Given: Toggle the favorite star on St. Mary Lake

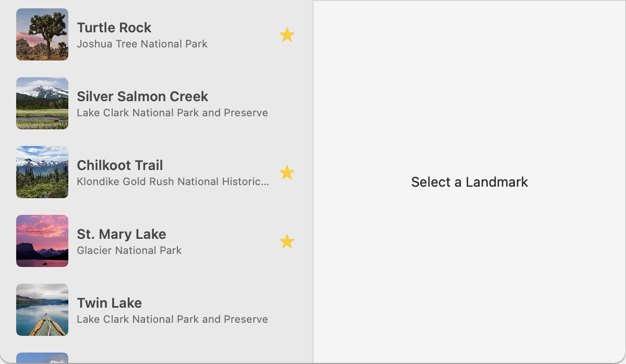Looking at the screenshot, I should (x=287, y=241).
